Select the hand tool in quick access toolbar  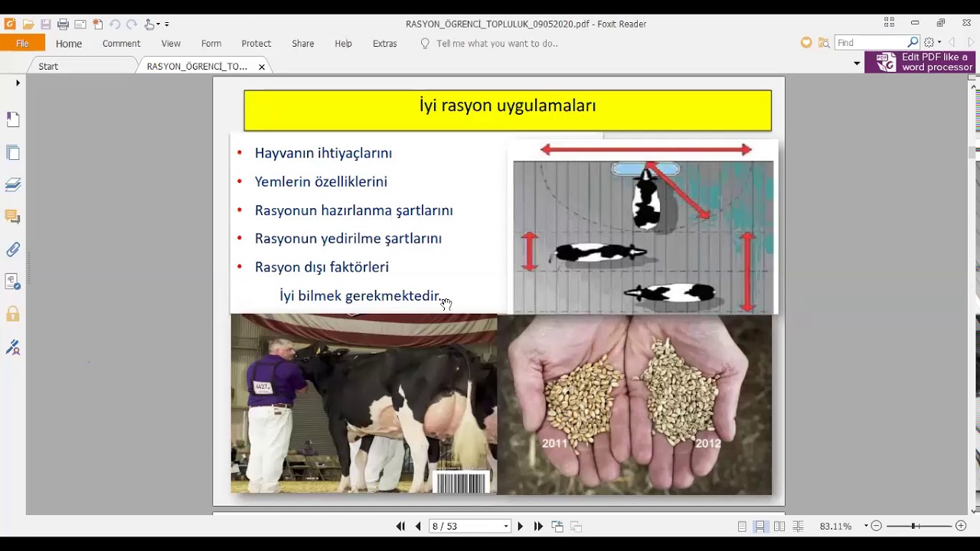[x=149, y=24]
